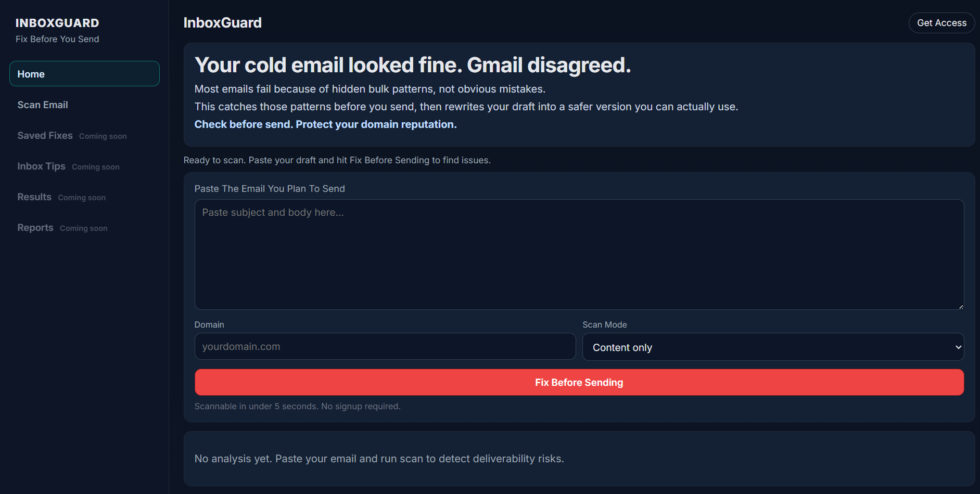Image resolution: width=980 pixels, height=494 pixels.
Task: Click the Get Access button
Action: coord(941,23)
